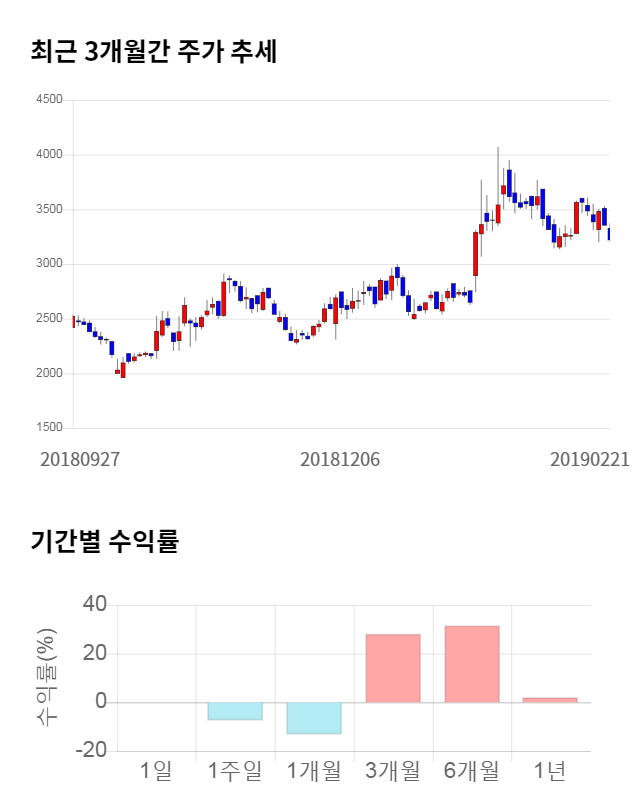Click the 3개월 red return bar
Image resolution: width=640 pixels, height=810 pixels.
[x=393, y=668]
